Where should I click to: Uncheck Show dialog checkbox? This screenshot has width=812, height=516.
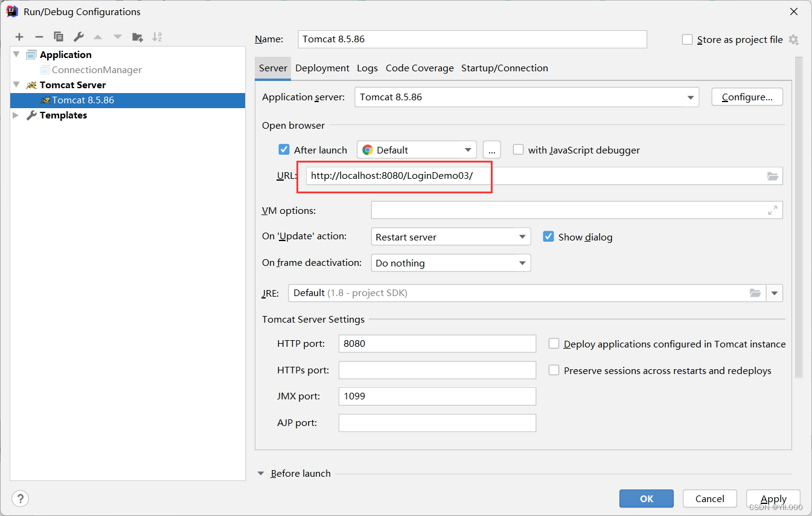point(548,237)
